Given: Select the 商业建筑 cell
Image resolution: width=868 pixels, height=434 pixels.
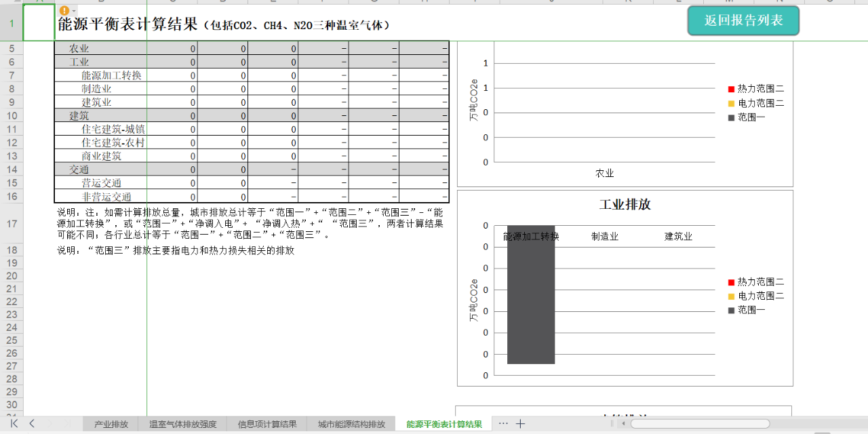Looking at the screenshot, I should (x=101, y=156).
